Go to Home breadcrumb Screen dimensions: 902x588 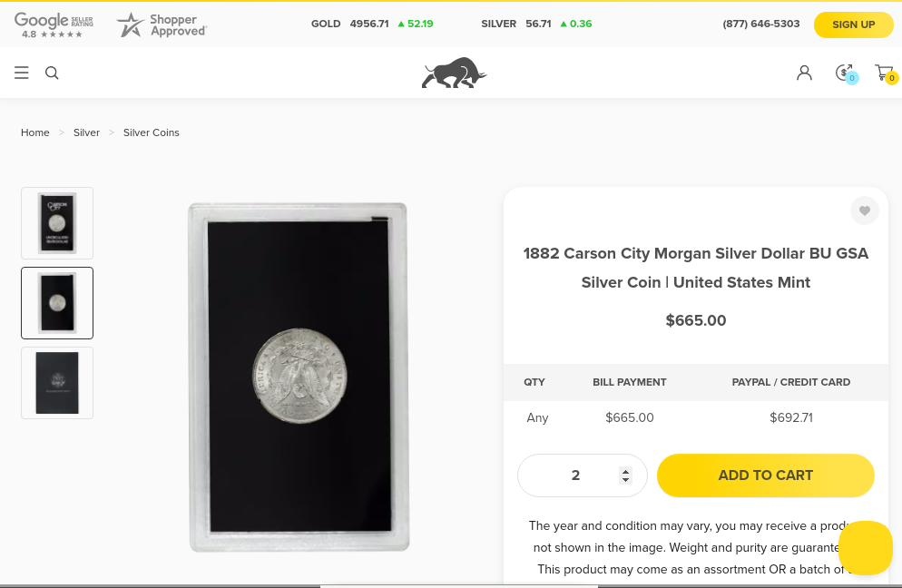35,132
